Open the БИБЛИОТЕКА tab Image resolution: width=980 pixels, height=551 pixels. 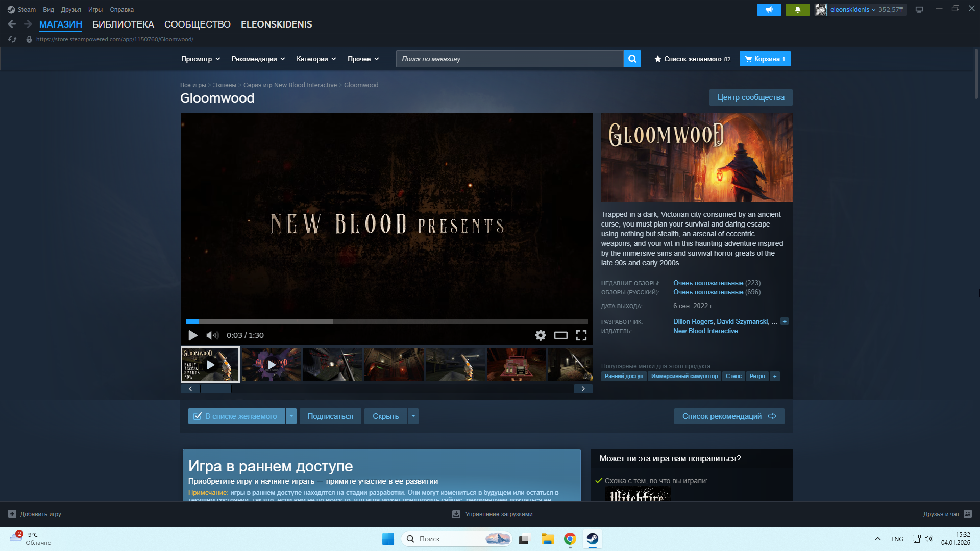[x=123, y=24]
